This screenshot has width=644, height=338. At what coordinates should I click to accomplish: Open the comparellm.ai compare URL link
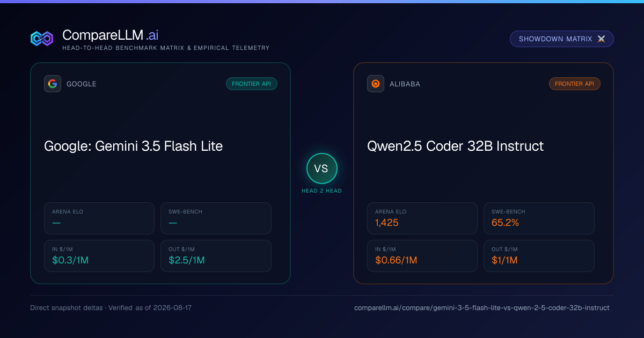click(482, 308)
